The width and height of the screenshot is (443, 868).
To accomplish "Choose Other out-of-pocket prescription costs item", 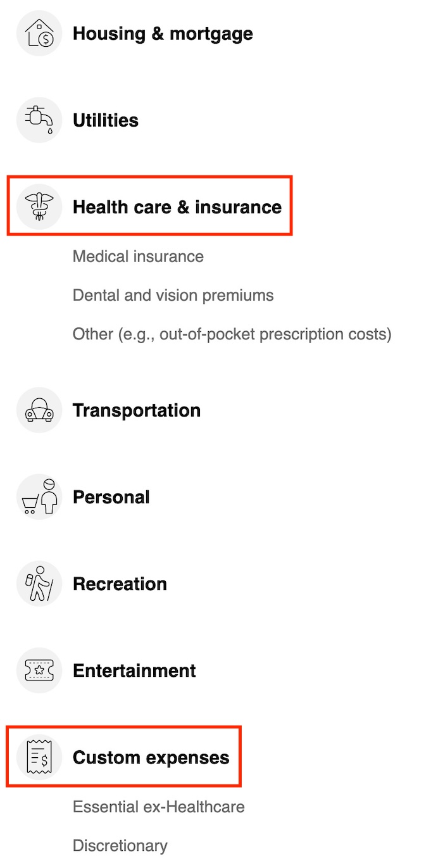I will (x=232, y=334).
